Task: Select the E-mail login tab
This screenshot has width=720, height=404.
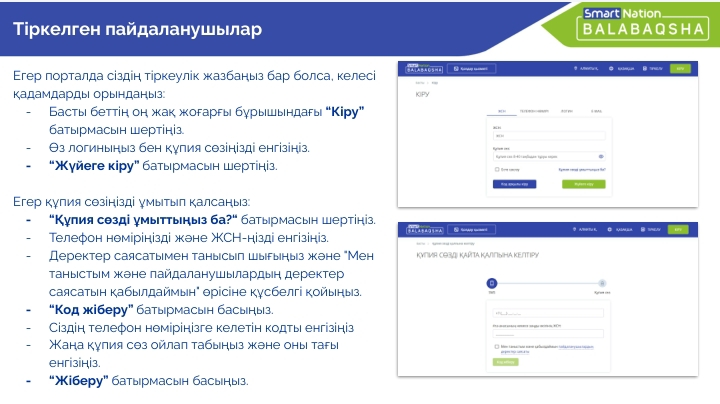Action: click(596, 112)
